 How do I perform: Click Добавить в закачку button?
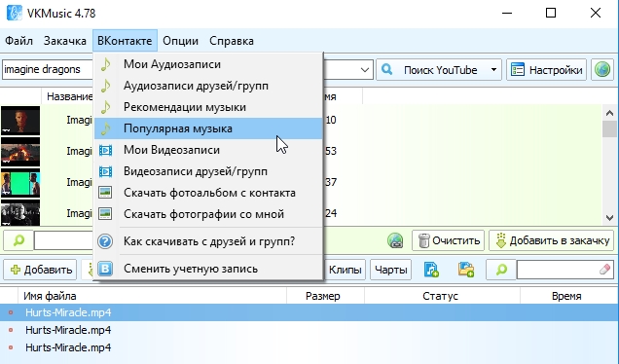click(552, 240)
